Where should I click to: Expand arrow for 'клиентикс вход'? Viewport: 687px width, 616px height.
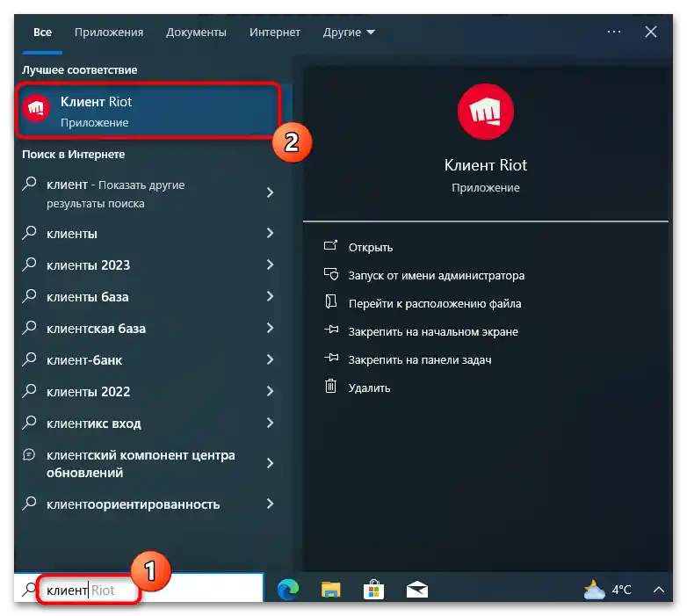tap(271, 423)
